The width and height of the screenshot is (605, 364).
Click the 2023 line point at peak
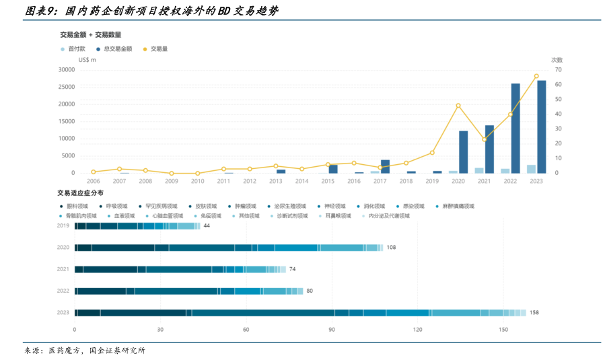point(536,76)
